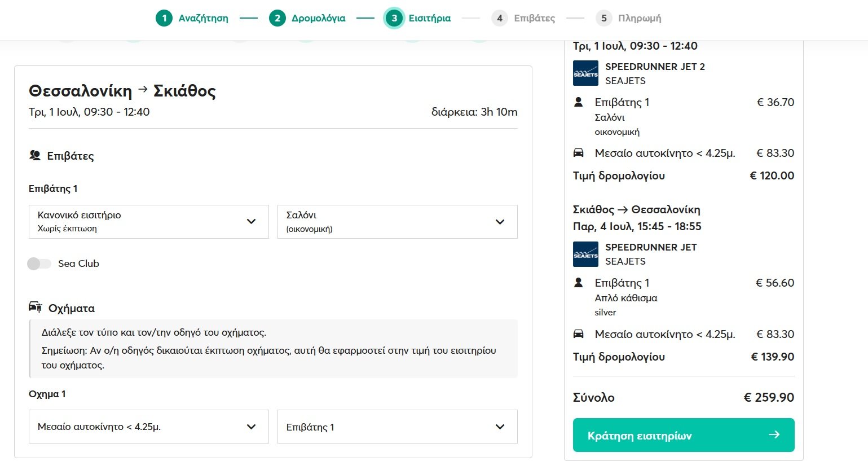
Task: Click passenger icon beside €36.70 fare
Action: (x=578, y=102)
